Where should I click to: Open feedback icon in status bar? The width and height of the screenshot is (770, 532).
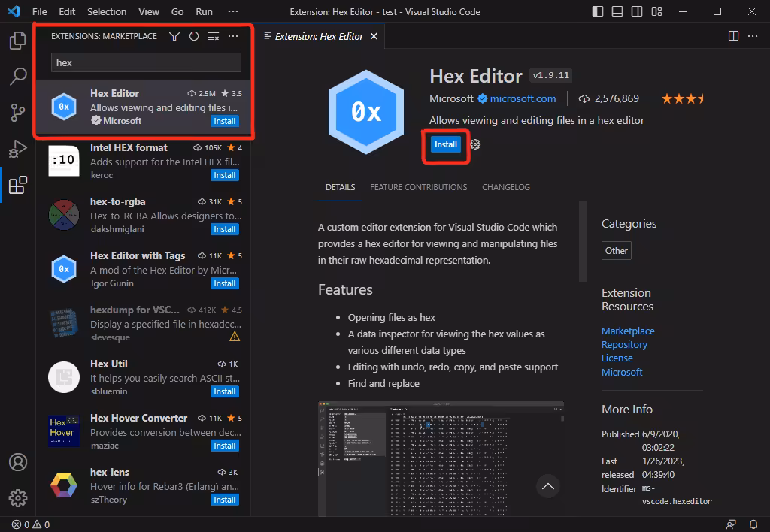point(731,524)
